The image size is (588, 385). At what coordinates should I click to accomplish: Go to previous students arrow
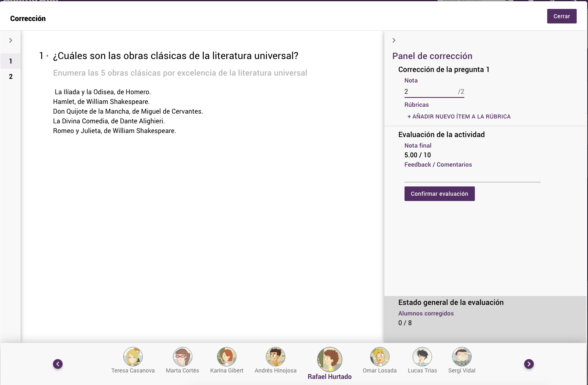58,364
